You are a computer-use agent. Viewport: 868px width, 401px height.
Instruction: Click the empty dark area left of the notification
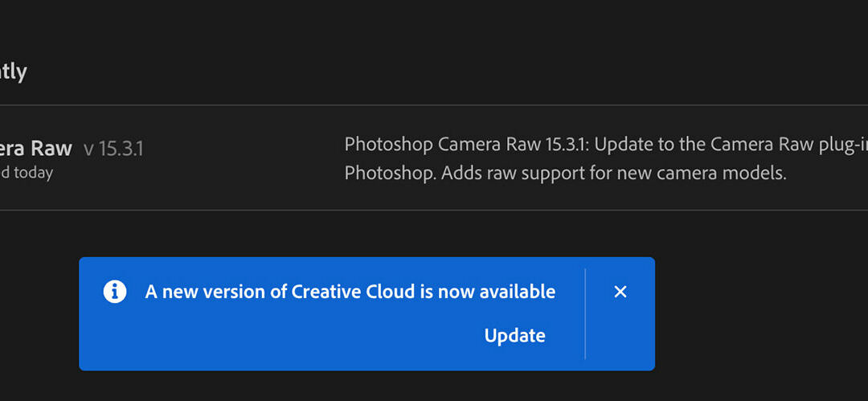[x=39, y=313]
